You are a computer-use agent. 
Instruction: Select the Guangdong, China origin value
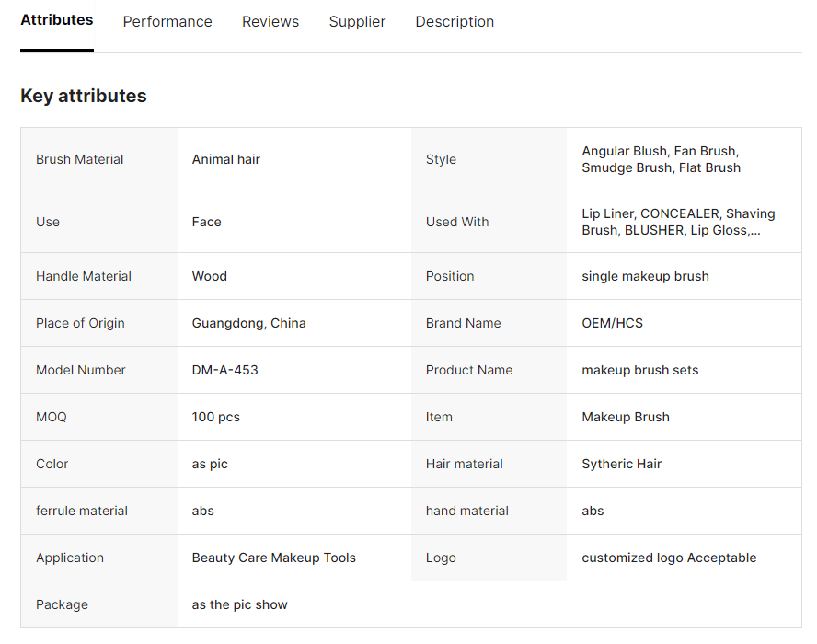(249, 323)
